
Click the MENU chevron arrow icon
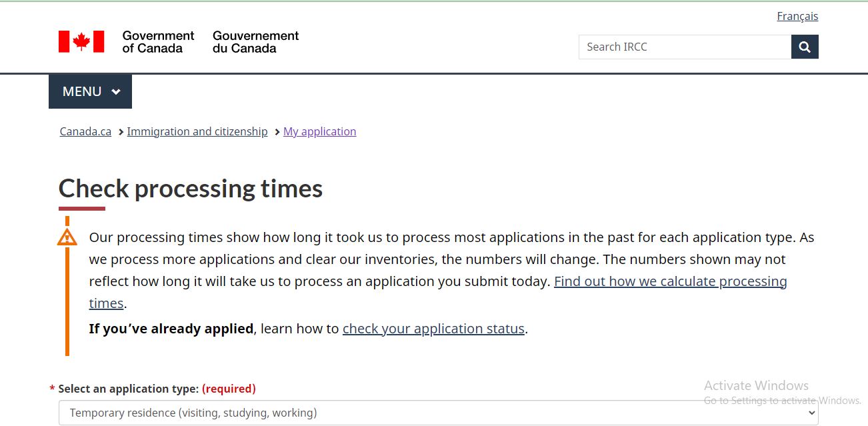tap(115, 91)
